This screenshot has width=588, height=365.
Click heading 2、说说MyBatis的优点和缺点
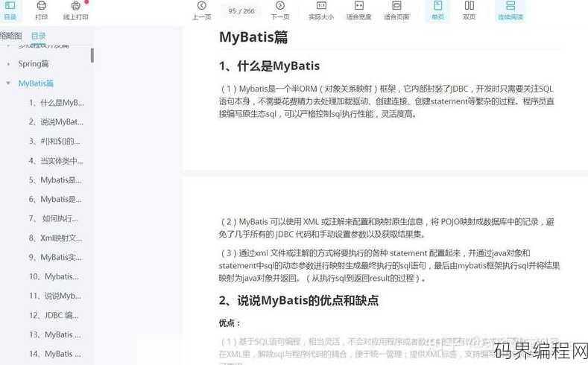pos(299,300)
